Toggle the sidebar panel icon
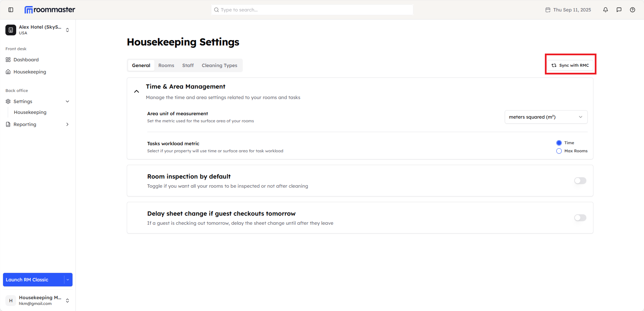The height and width of the screenshot is (311, 644). pyautogui.click(x=11, y=10)
